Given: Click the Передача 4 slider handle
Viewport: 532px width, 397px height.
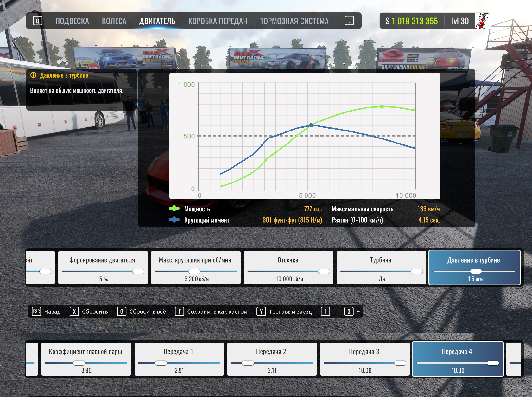Looking at the screenshot, I should point(493,363).
